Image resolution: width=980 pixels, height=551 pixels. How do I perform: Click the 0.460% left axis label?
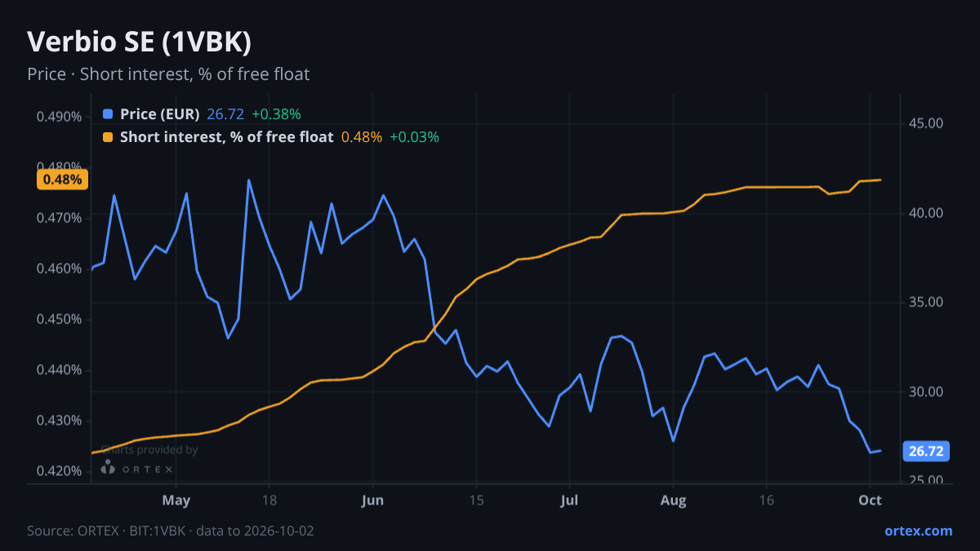59,269
